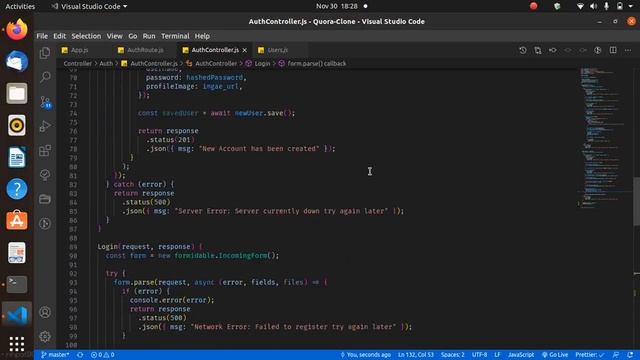The image size is (640, 360).
Task: Open the Accounts menu in activity bar
Action: point(45,312)
